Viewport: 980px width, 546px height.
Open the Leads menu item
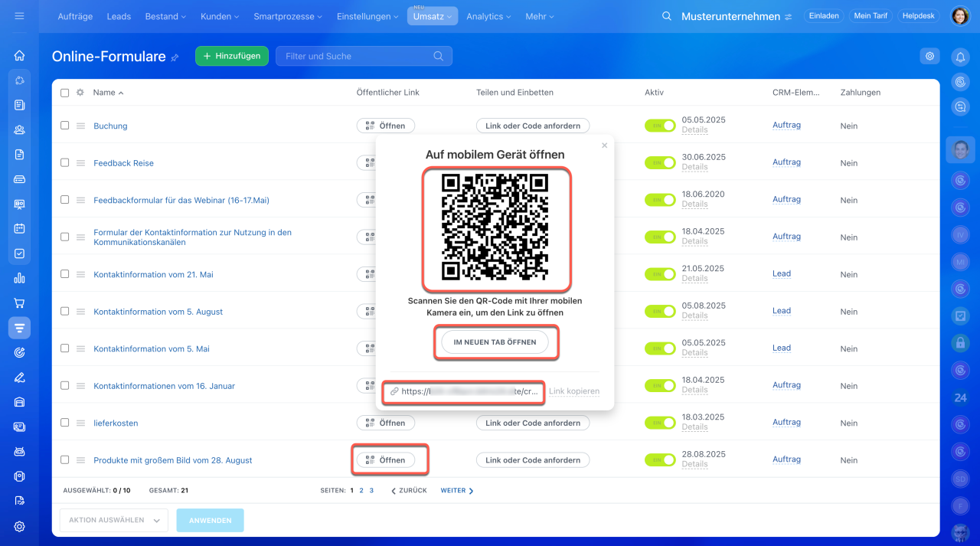click(x=119, y=16)
